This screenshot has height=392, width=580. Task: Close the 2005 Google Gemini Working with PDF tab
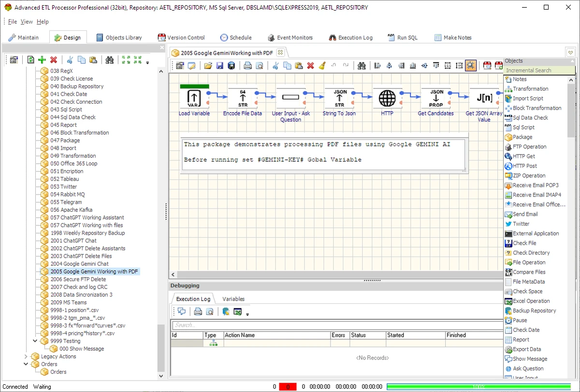(280, 52)
